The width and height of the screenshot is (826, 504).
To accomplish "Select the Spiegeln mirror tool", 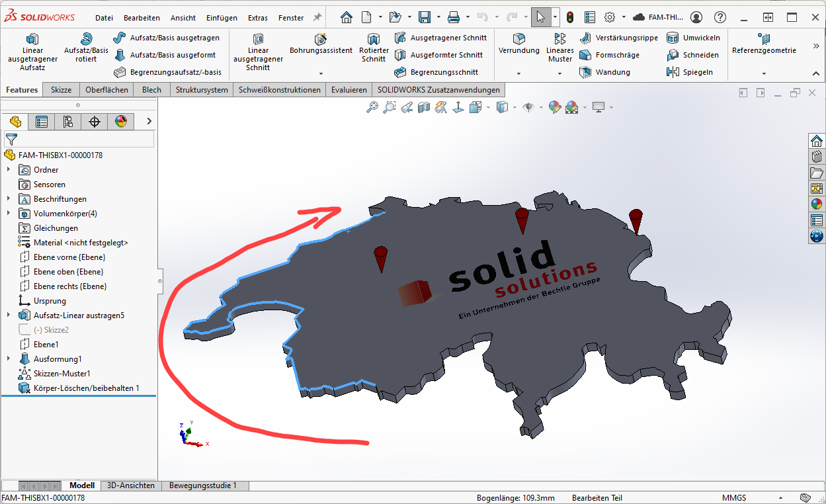I will click(x=673, y=72).
